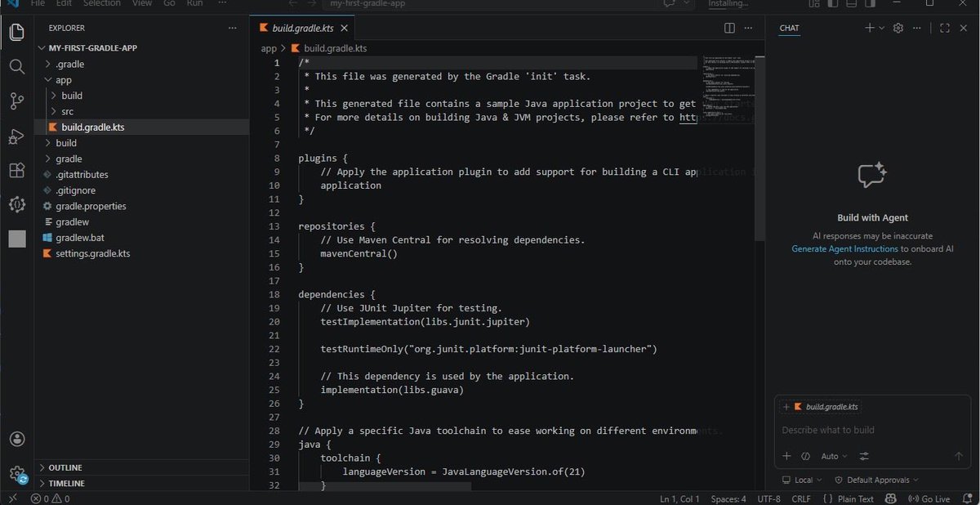Open chat settings gear icon
Viewport: 980px width, 505px height.
(898, 28)
